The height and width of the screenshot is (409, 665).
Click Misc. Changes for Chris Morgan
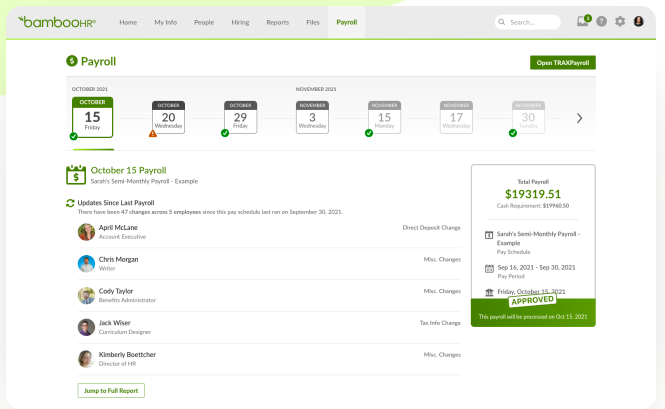(442, 259)
